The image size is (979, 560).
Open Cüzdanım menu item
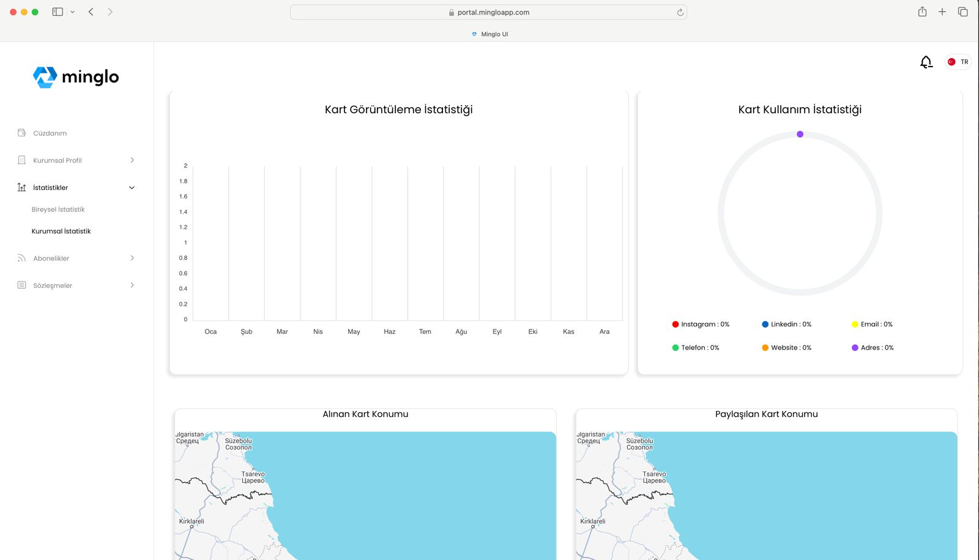[50, 133]
